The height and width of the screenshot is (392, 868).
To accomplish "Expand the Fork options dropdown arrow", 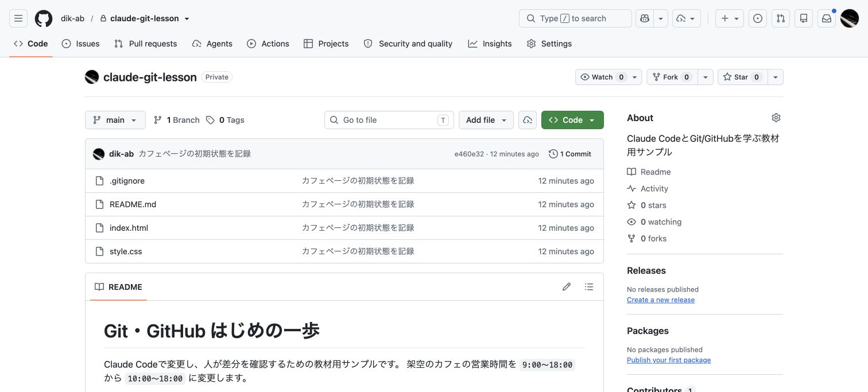I will pos(704,77).
